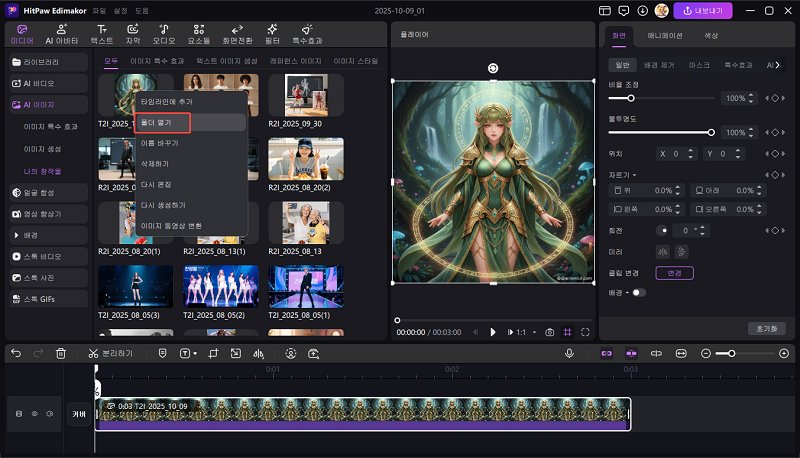Open the 화면전환 (Transition) panel
800x458 pixels.
(238, 33)
